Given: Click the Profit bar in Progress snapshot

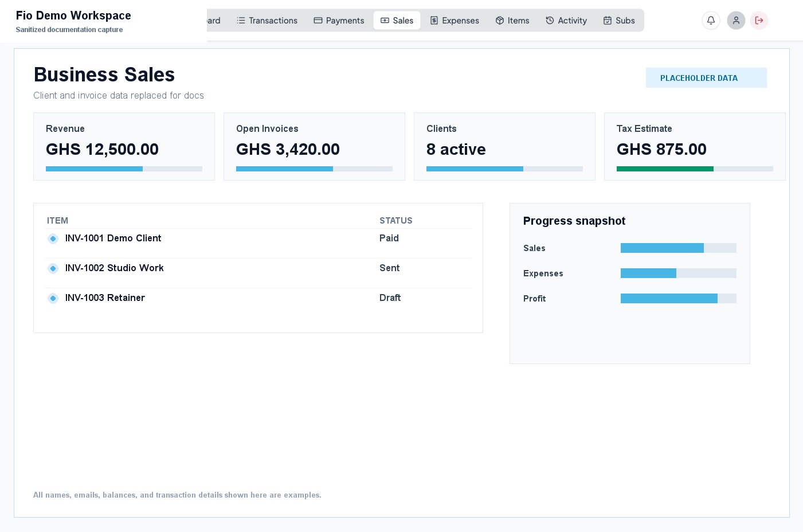Looking at the screenshot, I should point(679,298).
